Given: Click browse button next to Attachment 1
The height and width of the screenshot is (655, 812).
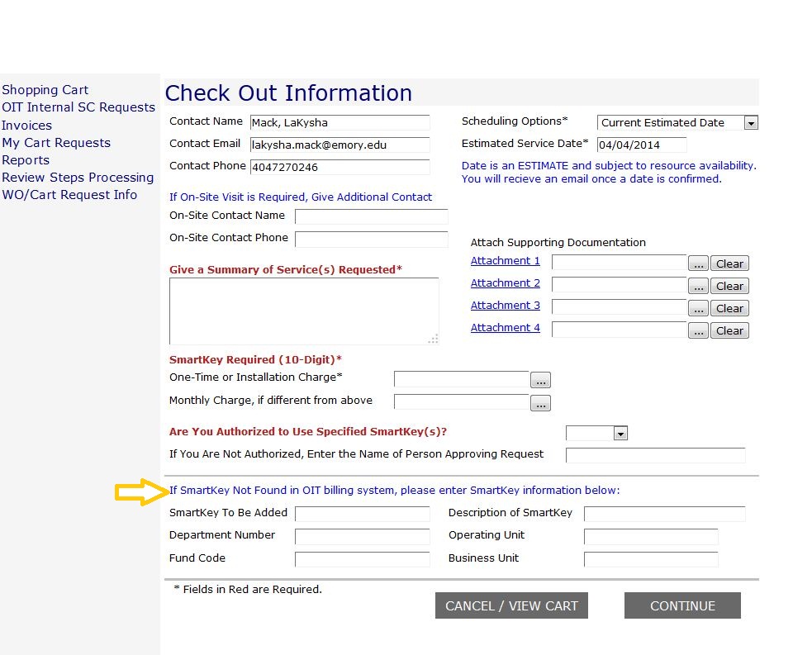Looking at the screenshot, I should 699,264.
